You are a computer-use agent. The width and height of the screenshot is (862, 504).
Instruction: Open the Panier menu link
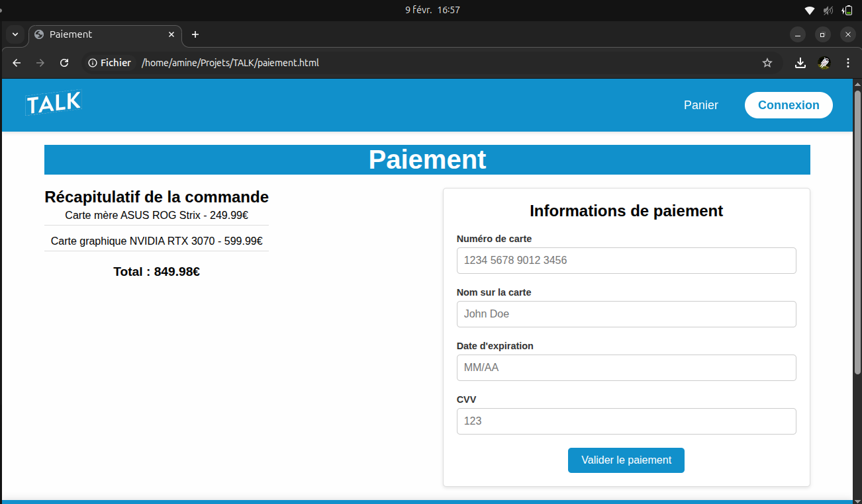pos(700,105)
